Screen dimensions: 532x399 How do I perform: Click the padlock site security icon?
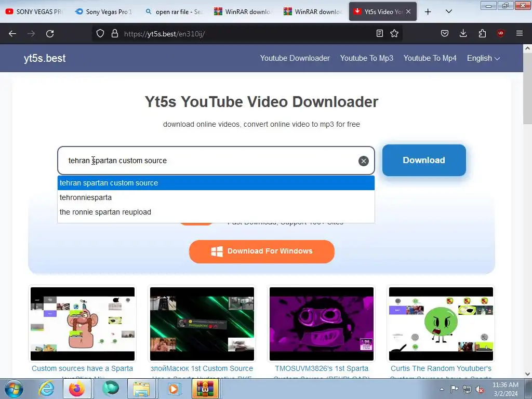[115, 33]
